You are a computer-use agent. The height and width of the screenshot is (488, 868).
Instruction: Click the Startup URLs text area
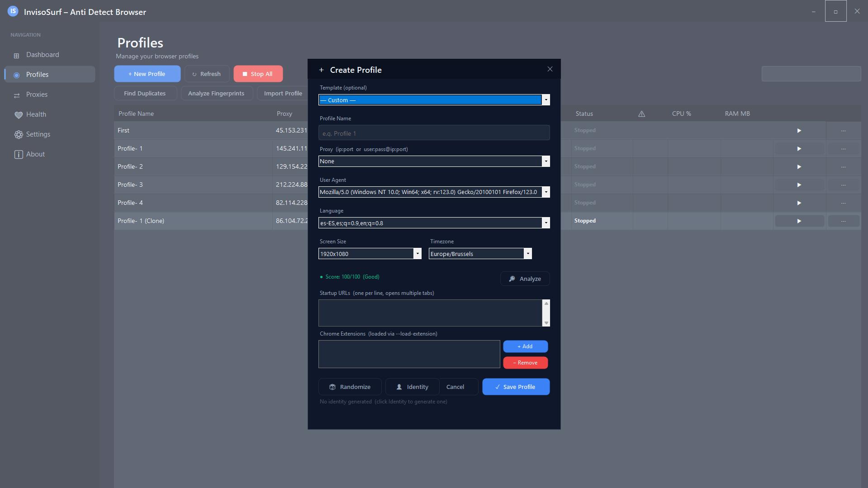click(x=430, y=313)
